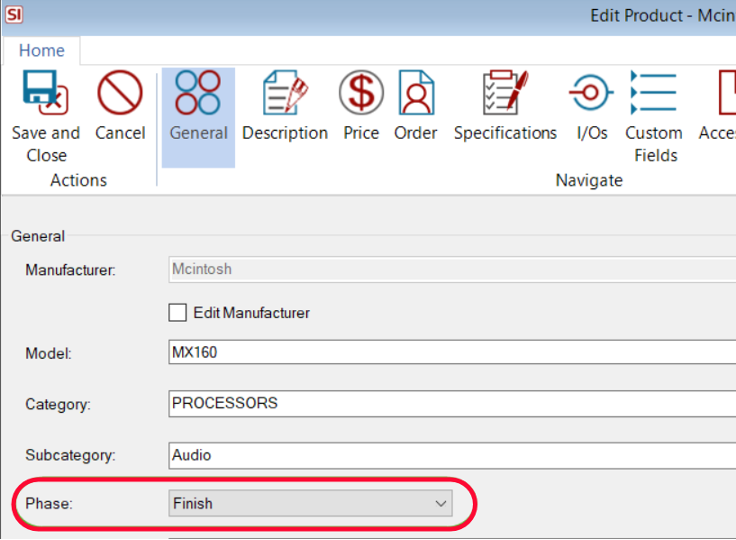Click the Category: label text
The image size is (736, 540).
click(58, 404)
